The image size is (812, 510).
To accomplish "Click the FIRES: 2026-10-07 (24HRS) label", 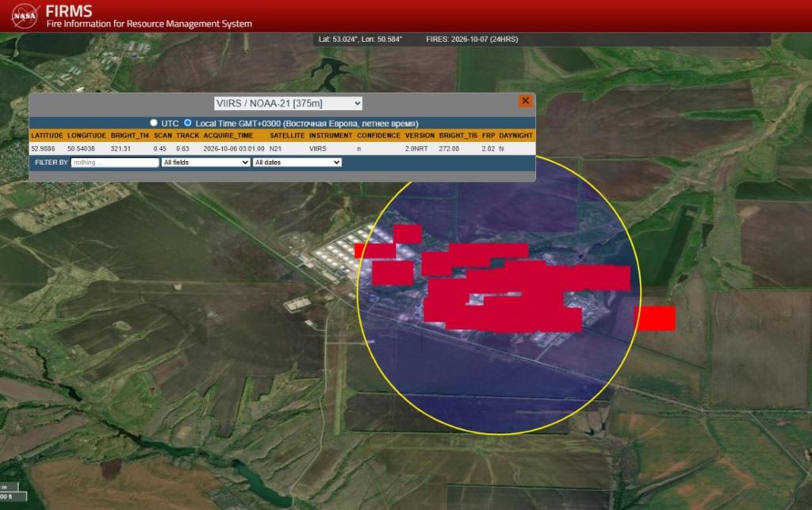I will click(472, 40).
